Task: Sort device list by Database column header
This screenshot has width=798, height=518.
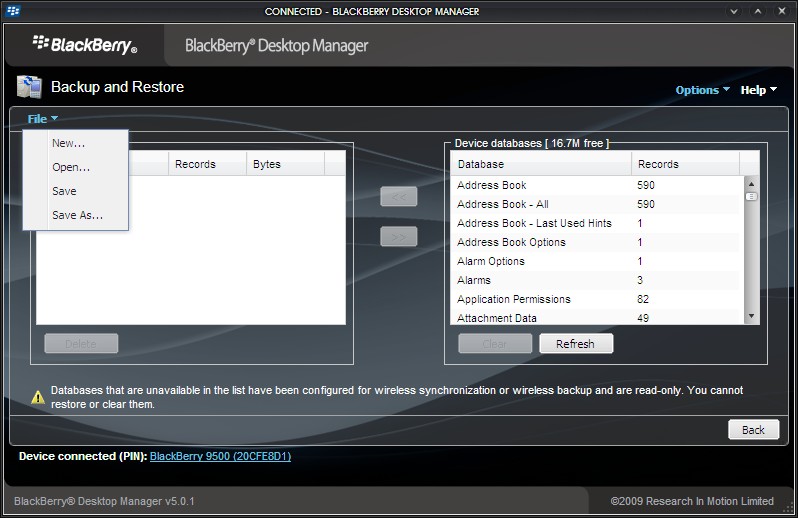Action: coord(540,164)
